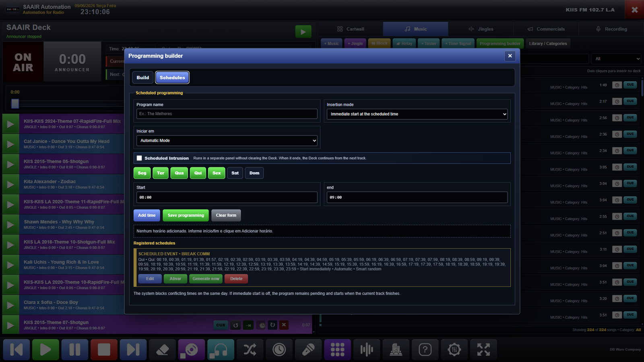Click the Program name input field
The image size is (644, 362).
click(227, 114)
